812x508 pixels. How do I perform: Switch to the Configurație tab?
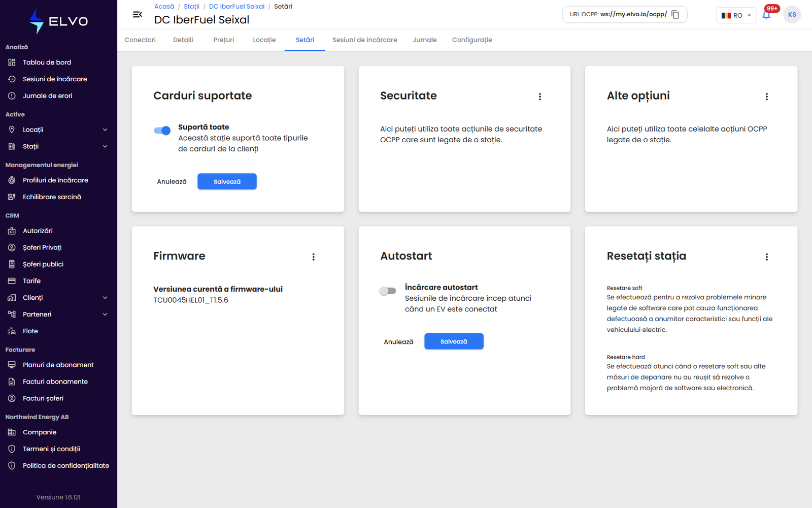[x=472, y=40]
